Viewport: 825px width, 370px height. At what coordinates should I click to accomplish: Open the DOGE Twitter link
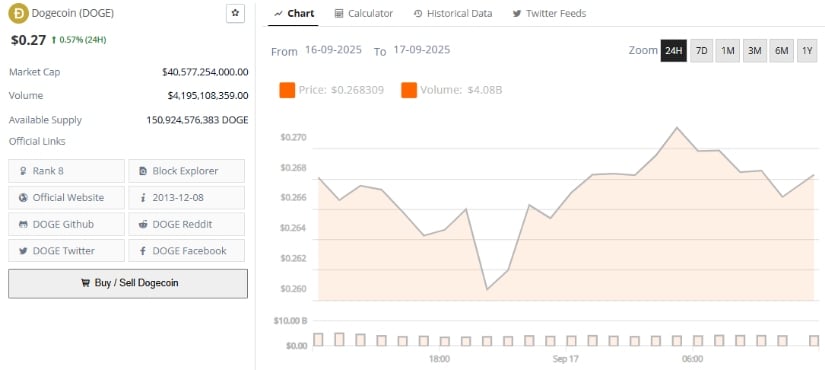[66, 251]
